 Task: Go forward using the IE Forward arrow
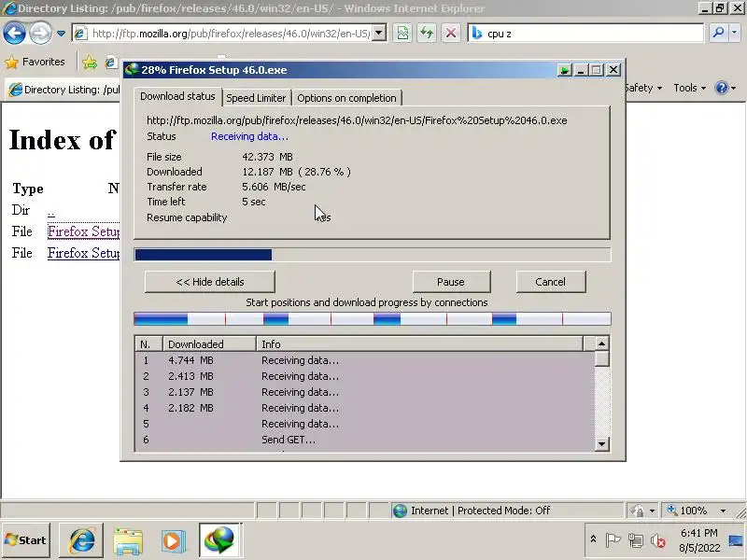coord(40,34)
